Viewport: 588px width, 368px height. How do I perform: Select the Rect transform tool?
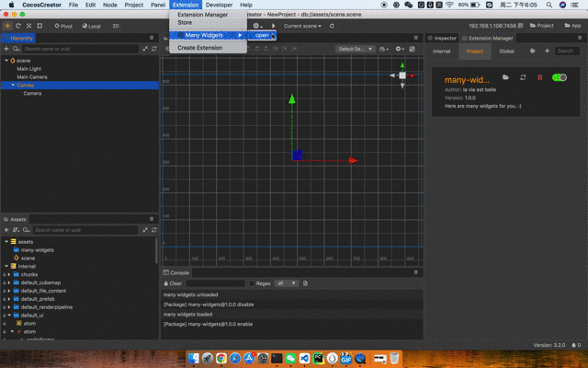pos(40,26)
